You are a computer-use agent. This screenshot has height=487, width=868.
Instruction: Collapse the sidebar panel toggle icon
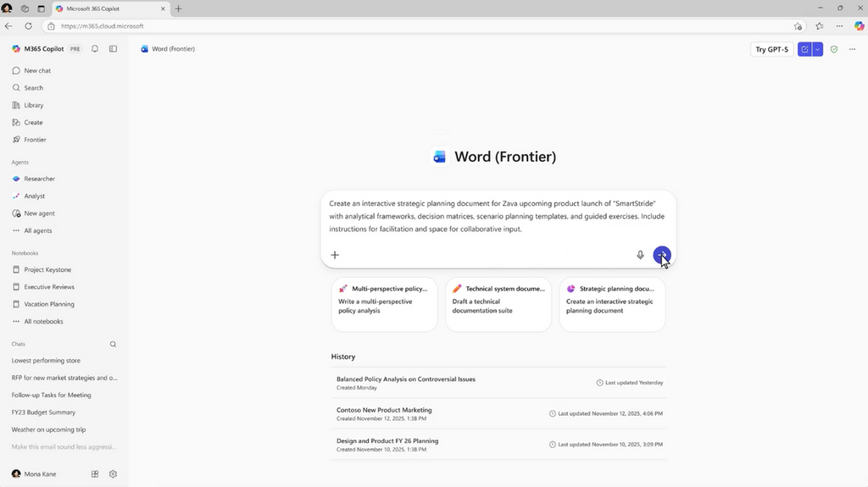113,49
